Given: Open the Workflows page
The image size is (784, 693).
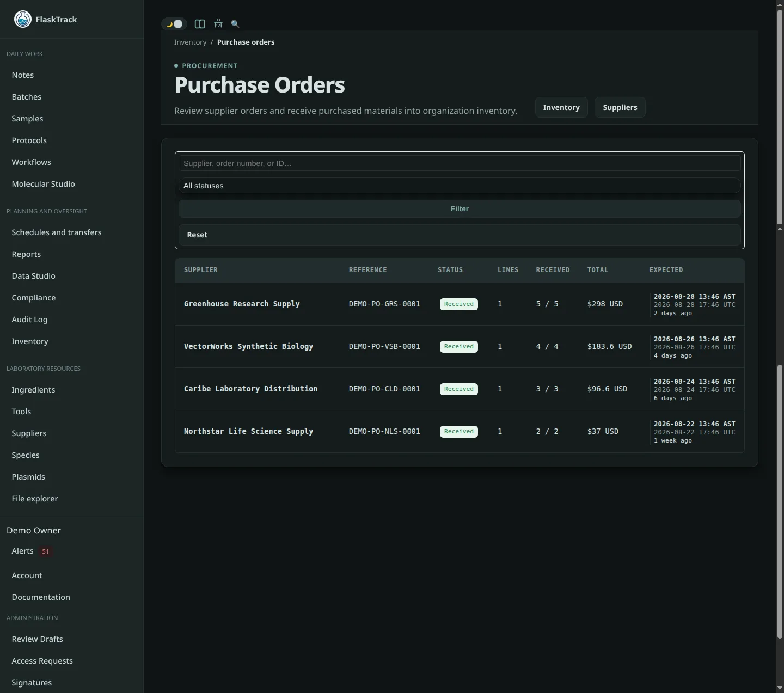Looking at the screenshot, I should pos(32,162).
